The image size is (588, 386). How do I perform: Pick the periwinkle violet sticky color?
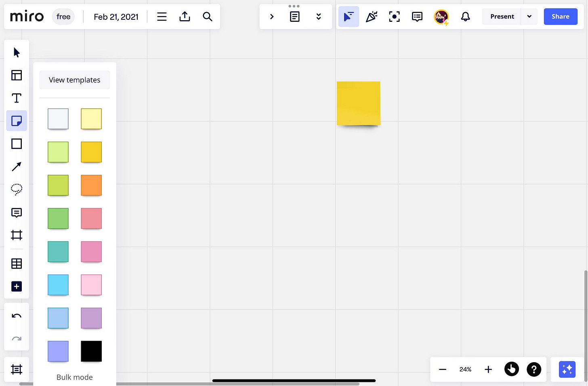pos(58,351)
